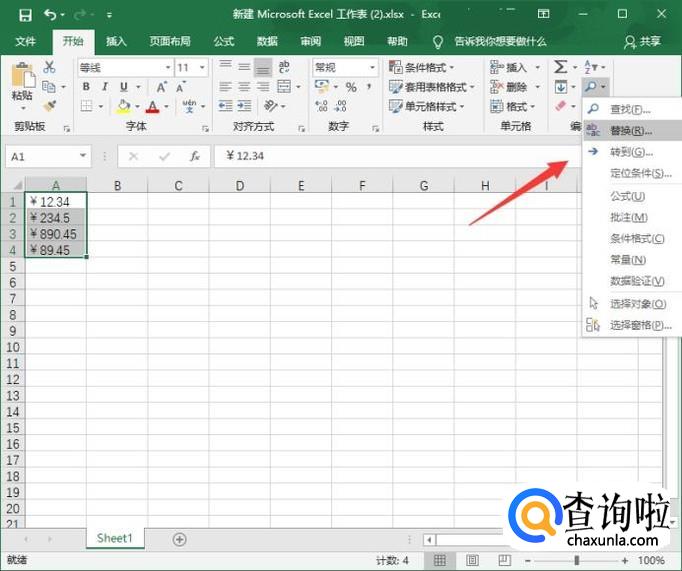682x571 pixels.
Task: Switch to the 公式 tab
Action: click(224, 41)
